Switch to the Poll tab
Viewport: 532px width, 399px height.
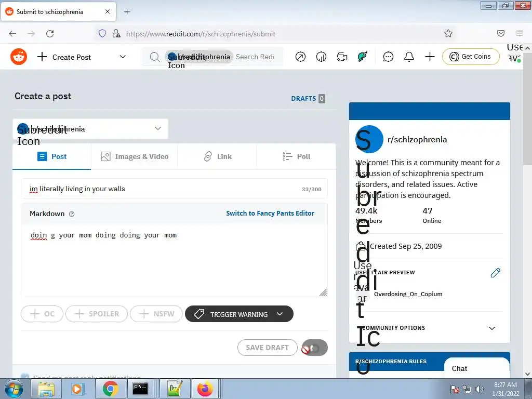pos(296,156)
